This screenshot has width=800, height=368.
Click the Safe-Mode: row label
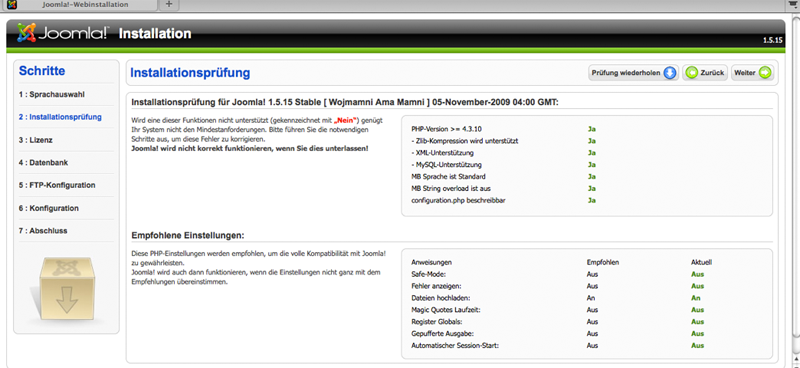[x=428, y=274]
